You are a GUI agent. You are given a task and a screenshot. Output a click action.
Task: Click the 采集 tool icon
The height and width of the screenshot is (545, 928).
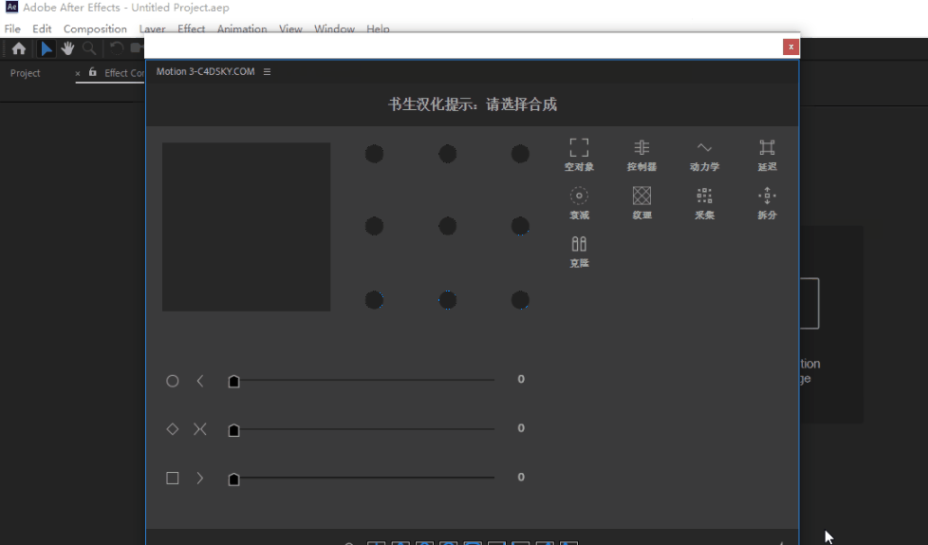point(704,203)
